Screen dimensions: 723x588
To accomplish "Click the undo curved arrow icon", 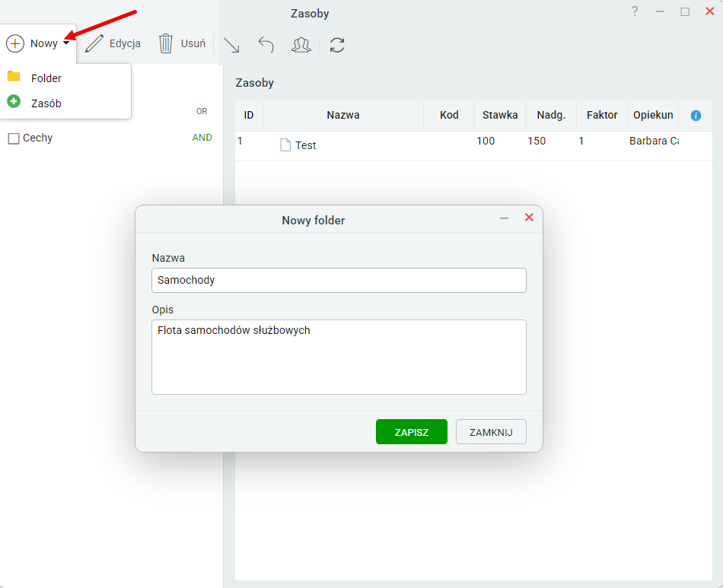I will point(266,45).
